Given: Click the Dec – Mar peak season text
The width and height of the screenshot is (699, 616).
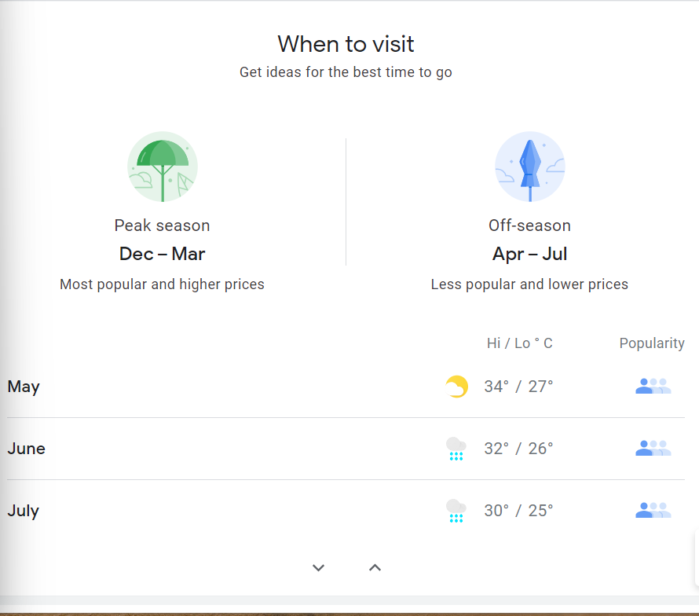Looking at the screenshot, I should (x=163, y=254).
